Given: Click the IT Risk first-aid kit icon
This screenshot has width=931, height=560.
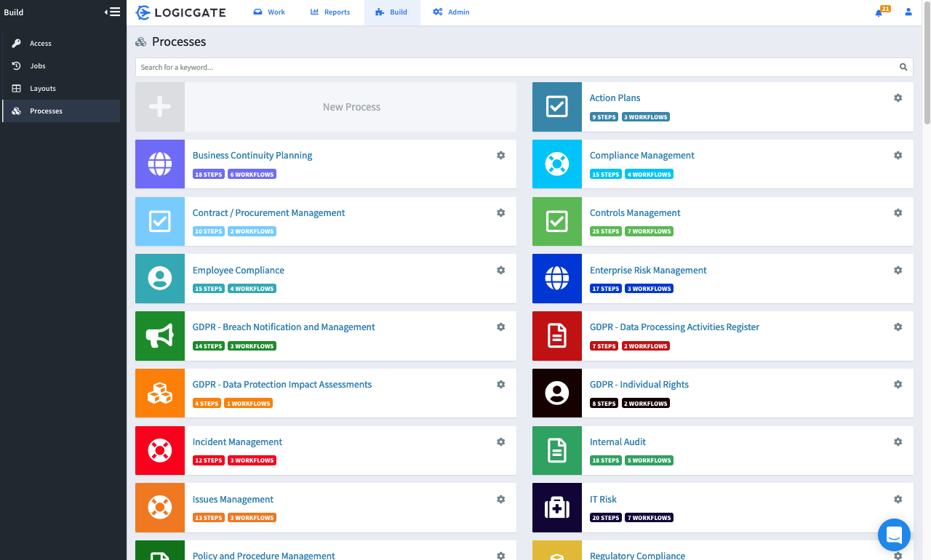Looking at the screenshot, I should pyautogui.click(x=556, y=508).
